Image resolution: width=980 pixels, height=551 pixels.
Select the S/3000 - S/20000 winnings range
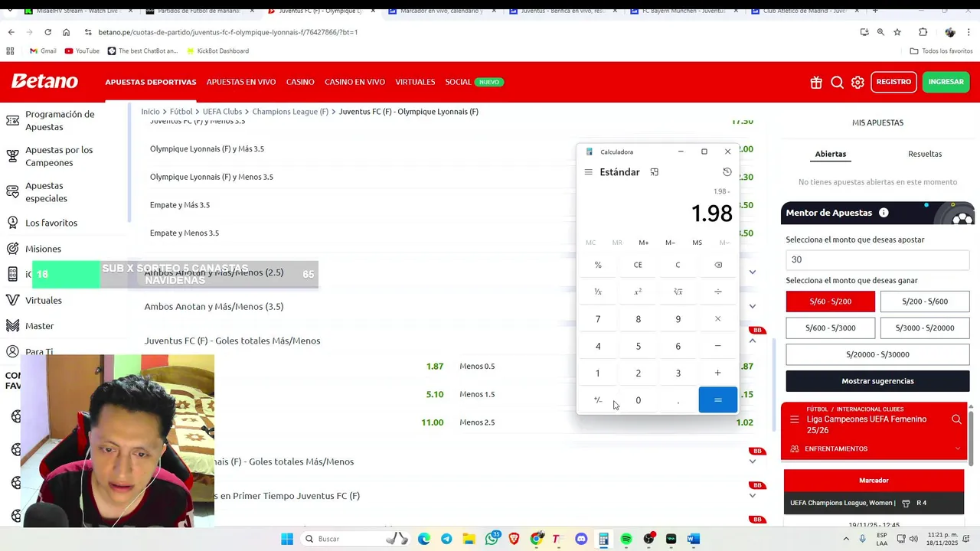tap(925, 328)
